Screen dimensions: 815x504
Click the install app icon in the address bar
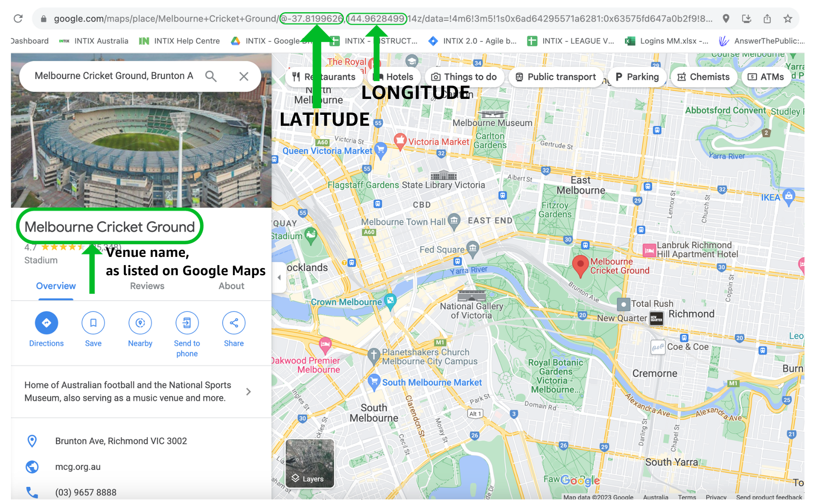pyautogui.click(x=747, y=19)
